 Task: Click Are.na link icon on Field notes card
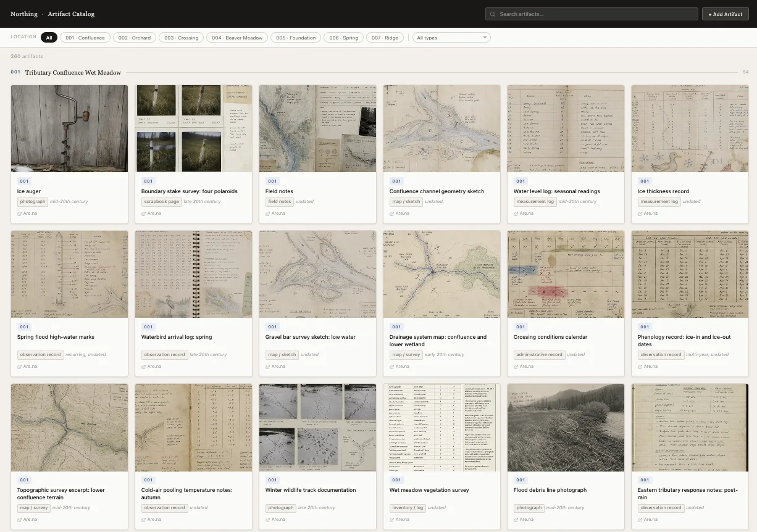pos(267,214)
